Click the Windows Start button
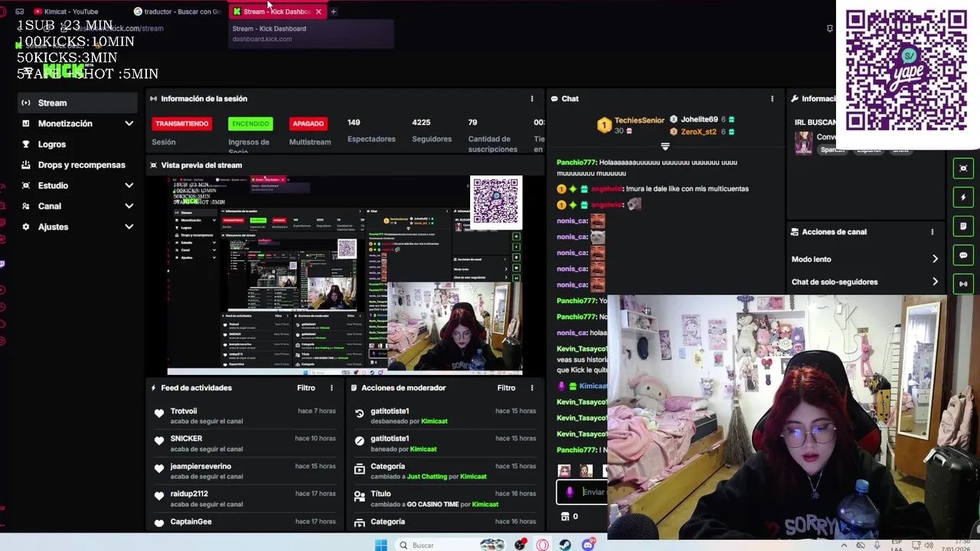 pyautogui.click(x=381, y=545)
